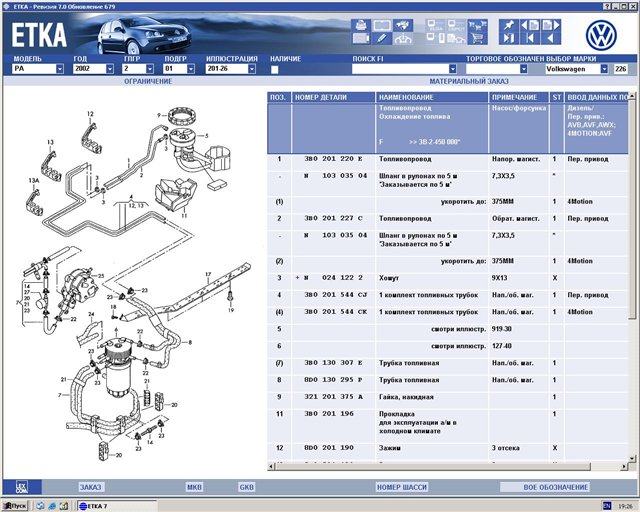The height and width of the screenshot is (512, 640).
Task: Open the ГЛГР dropdown
Action: click(x=150, y=69)
